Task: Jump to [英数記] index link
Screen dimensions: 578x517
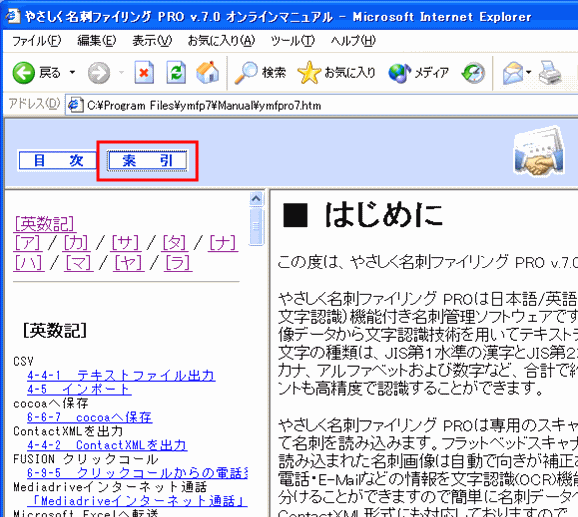Action: coord(45,224)
